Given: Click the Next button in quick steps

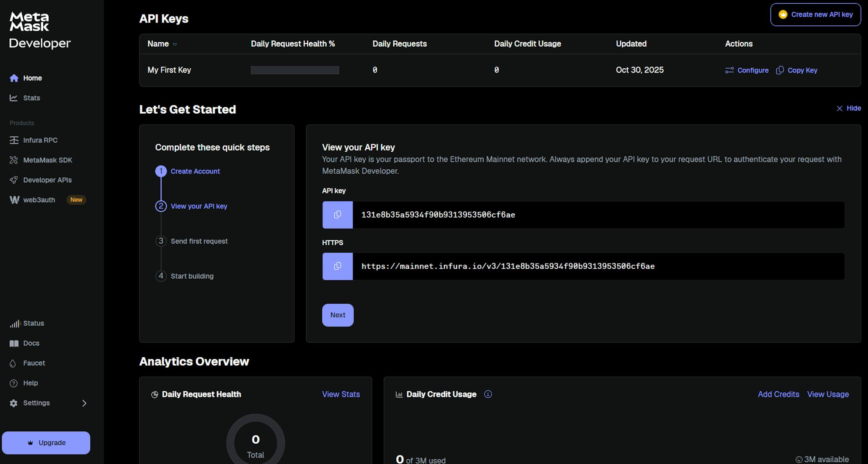Looking at the screenshot, I should point(337,315).
